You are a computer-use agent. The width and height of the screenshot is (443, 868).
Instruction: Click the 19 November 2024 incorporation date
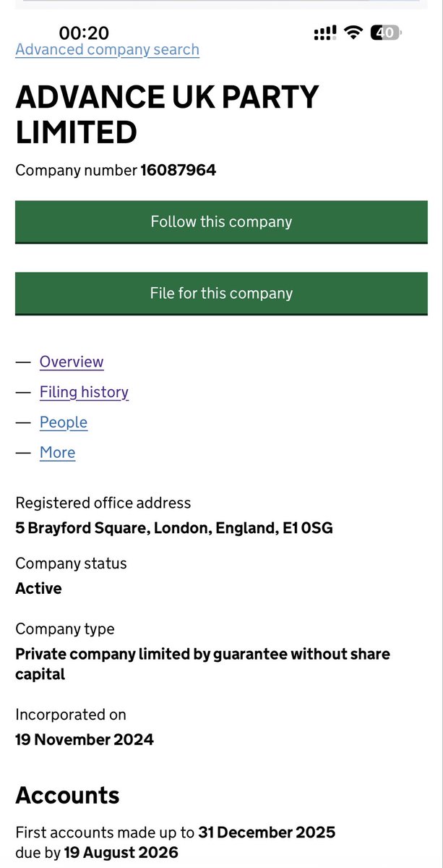click(85, 739)
